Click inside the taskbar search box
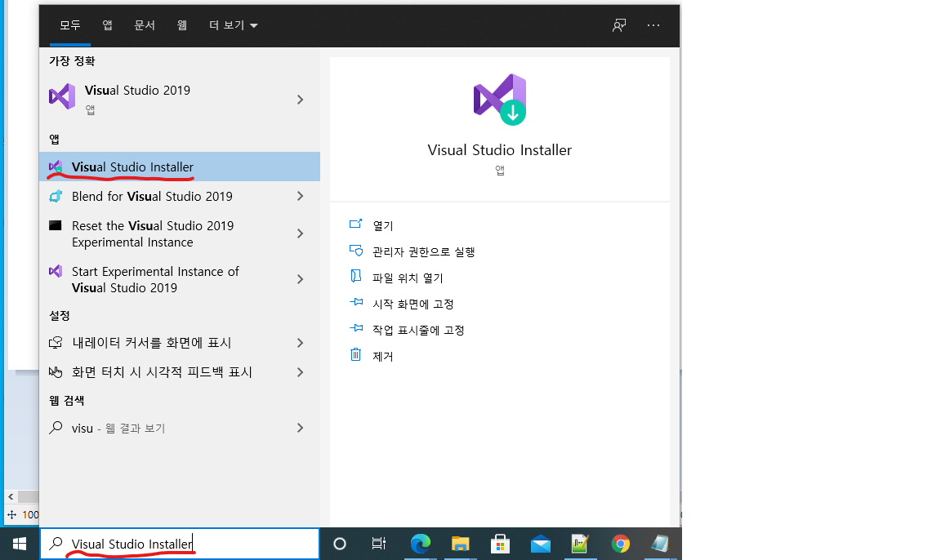 pos(180,544)
